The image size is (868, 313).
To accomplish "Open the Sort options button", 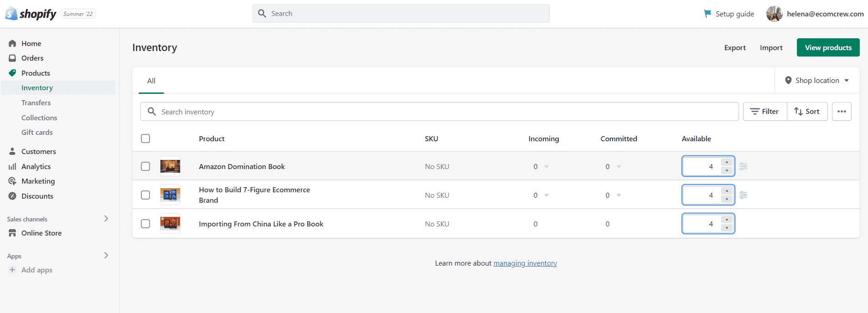I will click(x=807, y=112).
